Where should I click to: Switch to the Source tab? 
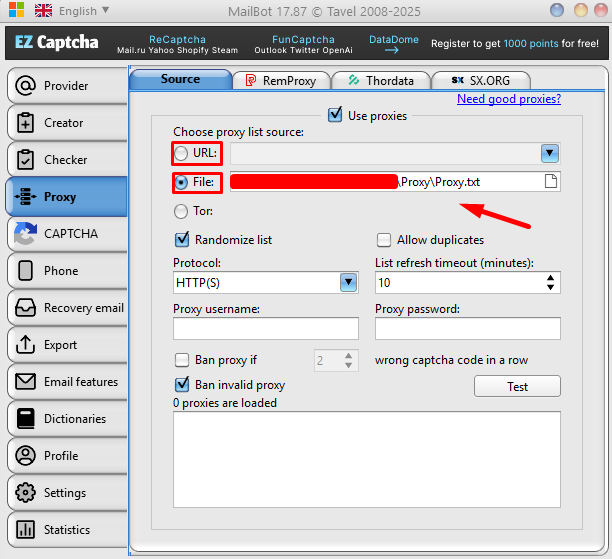click(180, 79)
